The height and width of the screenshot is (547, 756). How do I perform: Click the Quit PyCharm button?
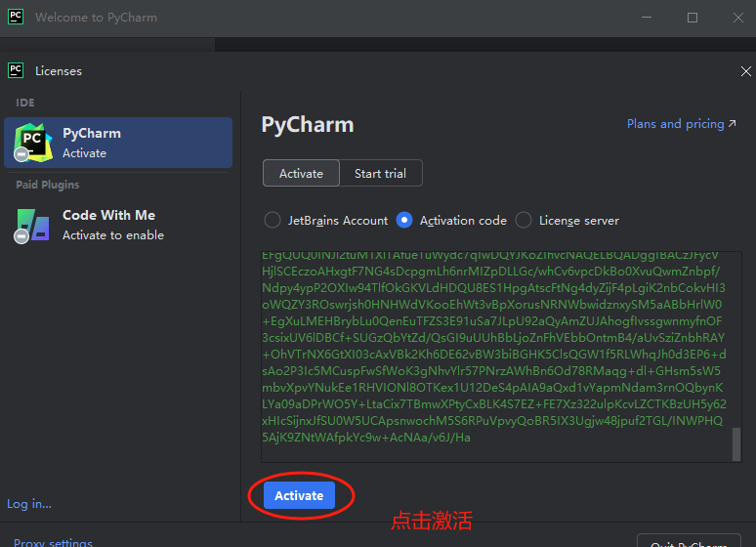(x=689, y=541)
